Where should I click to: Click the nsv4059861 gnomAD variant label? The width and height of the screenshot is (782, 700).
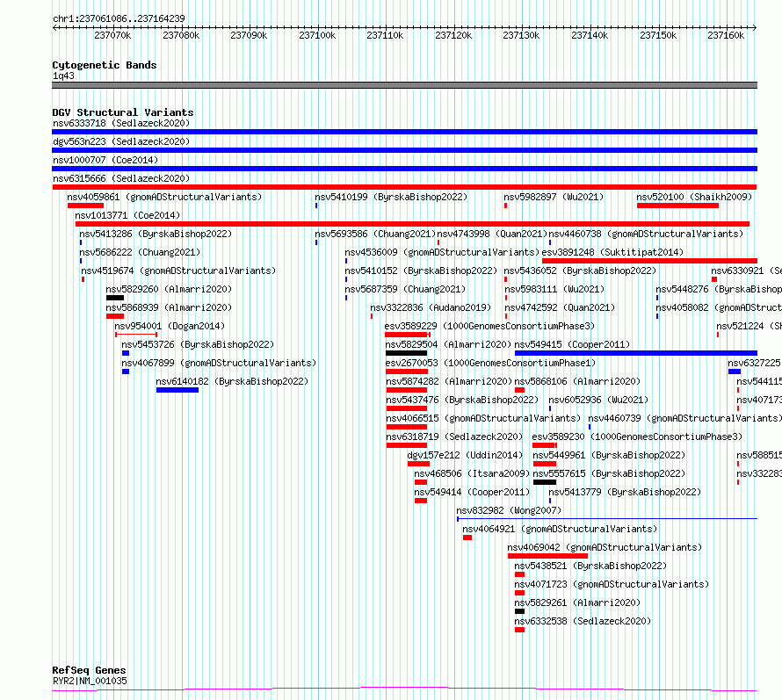click(x=164, y=197)
